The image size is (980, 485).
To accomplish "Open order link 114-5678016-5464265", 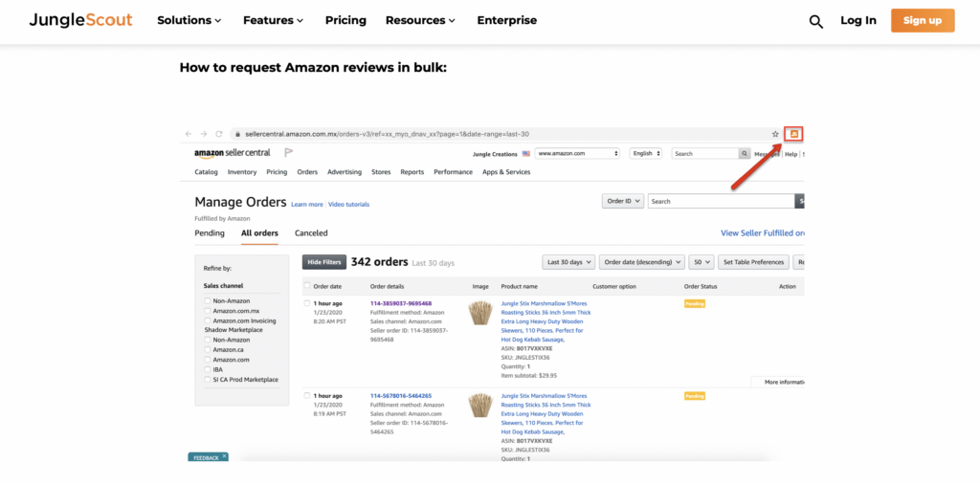I will tap(401, 396).
